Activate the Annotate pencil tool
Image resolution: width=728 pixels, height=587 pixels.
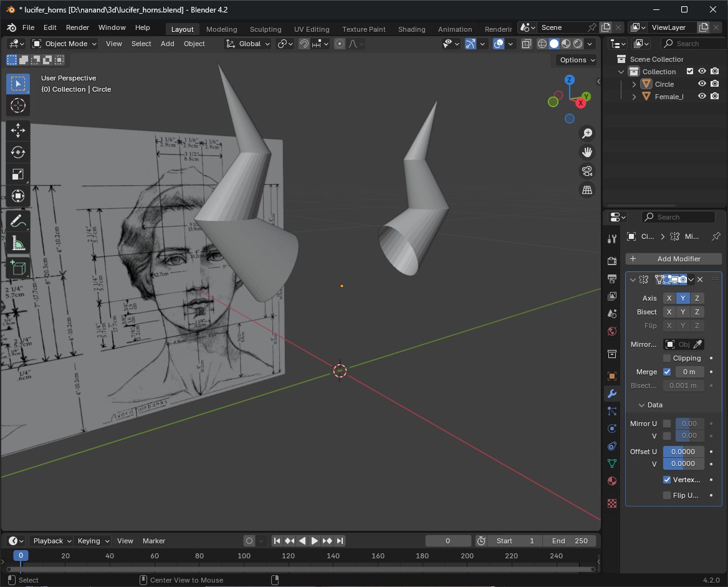point(18,221)
